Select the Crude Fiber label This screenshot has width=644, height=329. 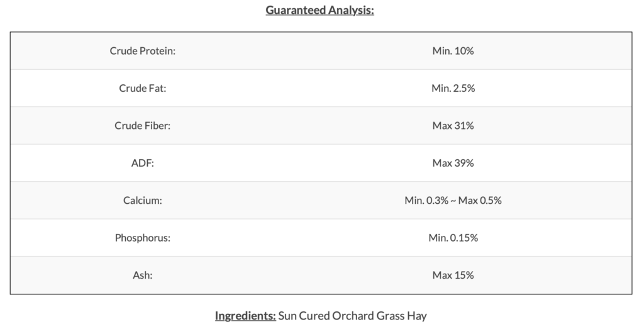(143, 126)
